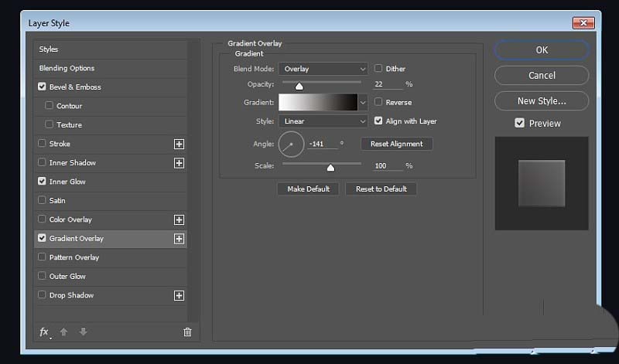Enable the Color Overlay checkbox

(42, 219)
